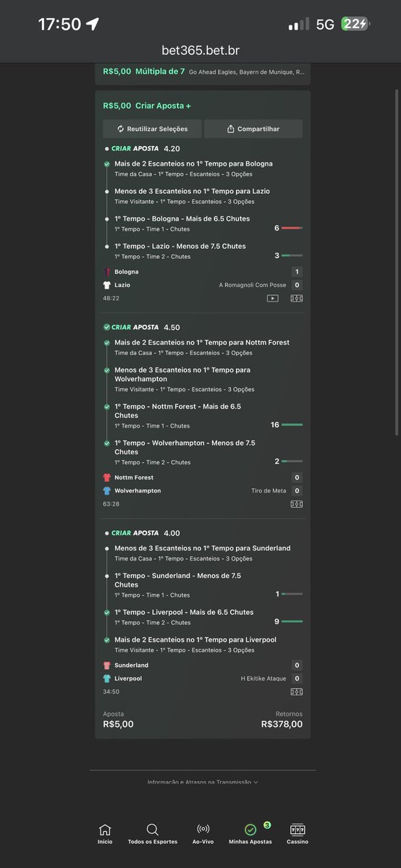Image resolution: width=401 pixels, height=868 pixels.
Task: Tap the Bologna team shirt icon
Action: 107,272
